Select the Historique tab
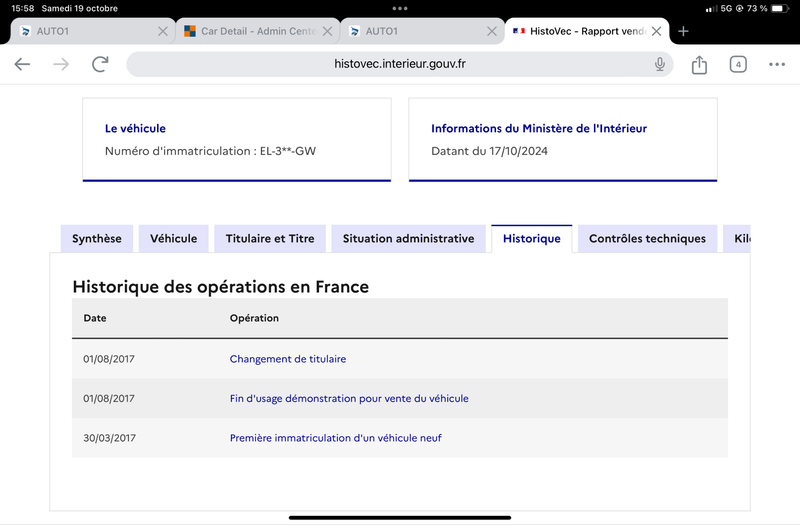The image size is (800, 525). click(532, 239)
